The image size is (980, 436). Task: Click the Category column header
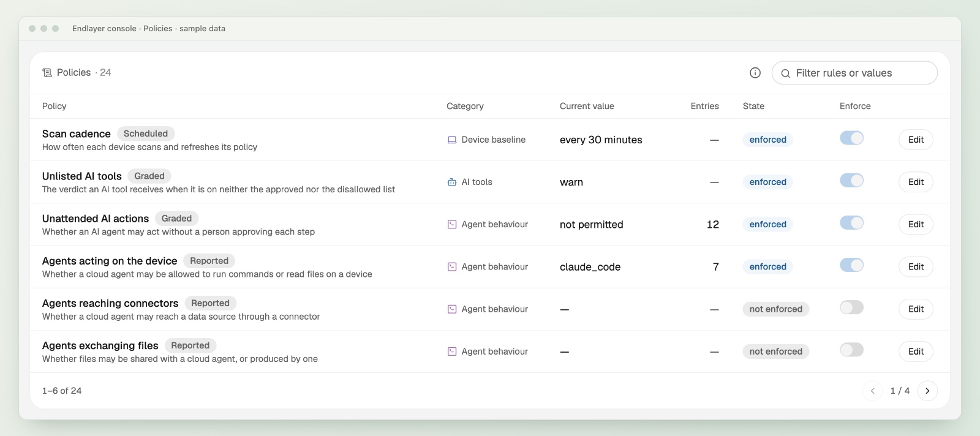(465, 106)
